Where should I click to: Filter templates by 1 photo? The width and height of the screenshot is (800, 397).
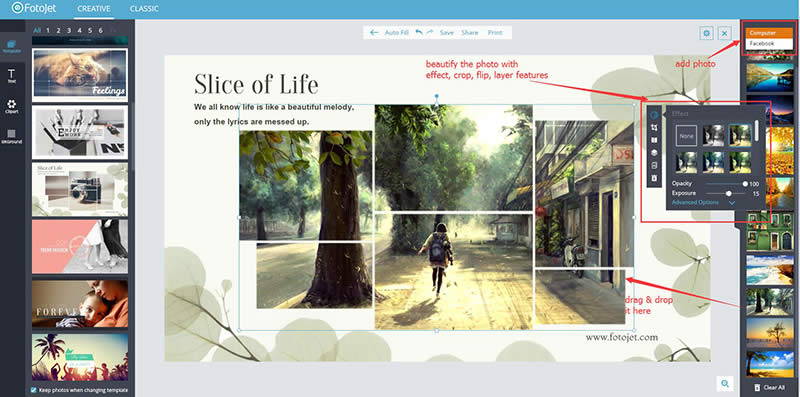[48, 31]
